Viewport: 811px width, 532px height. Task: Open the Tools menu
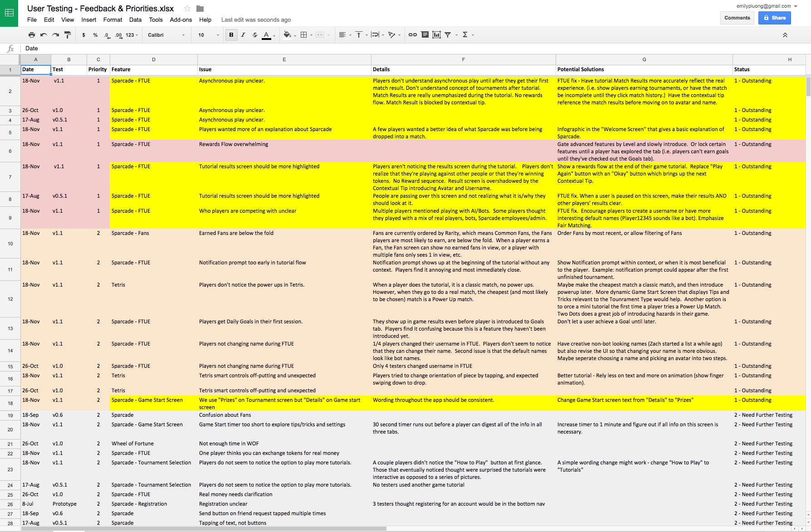156,20
